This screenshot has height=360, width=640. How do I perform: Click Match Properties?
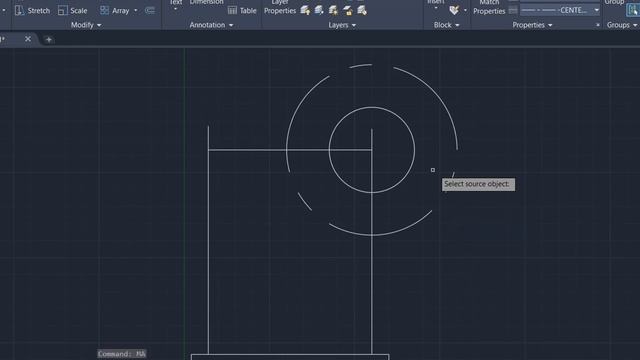[489, 8]
